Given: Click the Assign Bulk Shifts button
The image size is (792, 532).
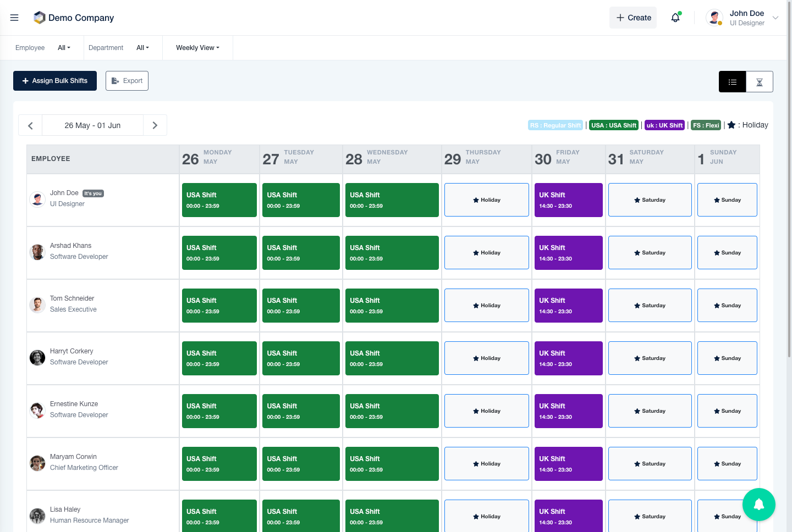Looking at the screenshot, I should (55, 81).
